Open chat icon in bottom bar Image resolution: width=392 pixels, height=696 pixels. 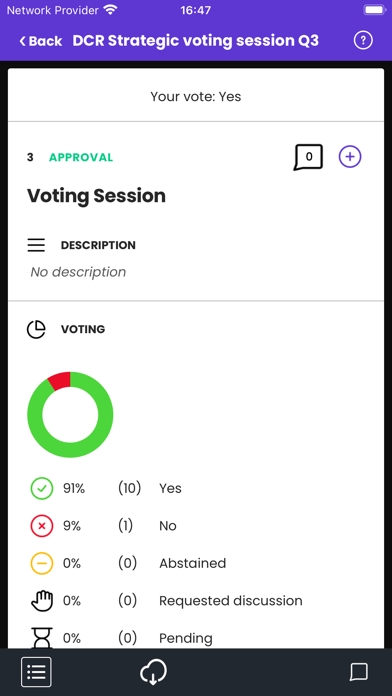358,672
